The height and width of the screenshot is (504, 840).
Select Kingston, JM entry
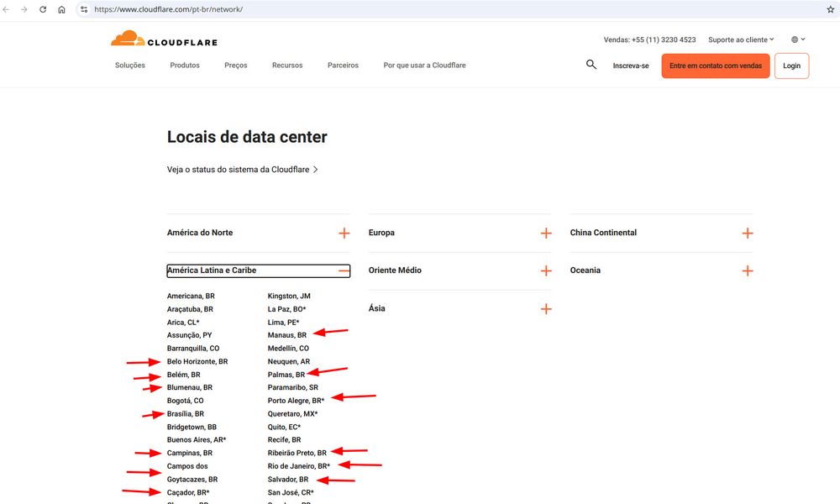(289, 297)
